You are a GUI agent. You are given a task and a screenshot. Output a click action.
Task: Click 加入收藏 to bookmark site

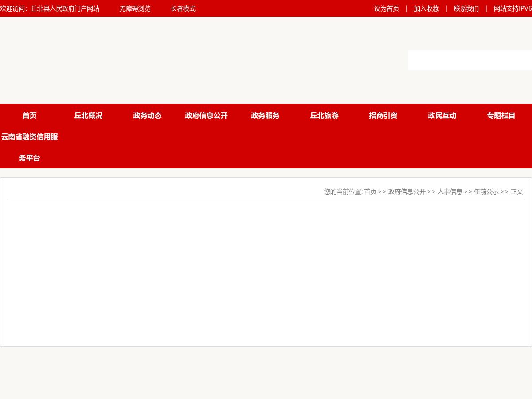[x=426, y=8]
